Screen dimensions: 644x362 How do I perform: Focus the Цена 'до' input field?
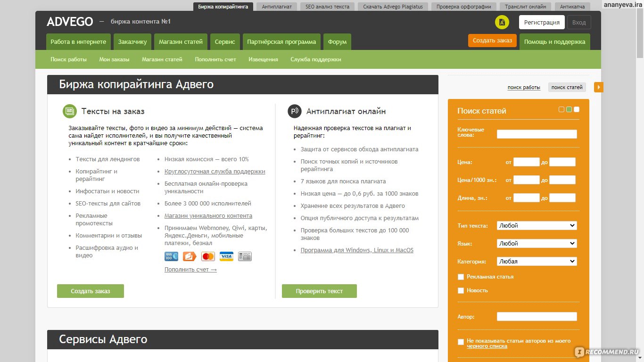(x=562, y=162)
